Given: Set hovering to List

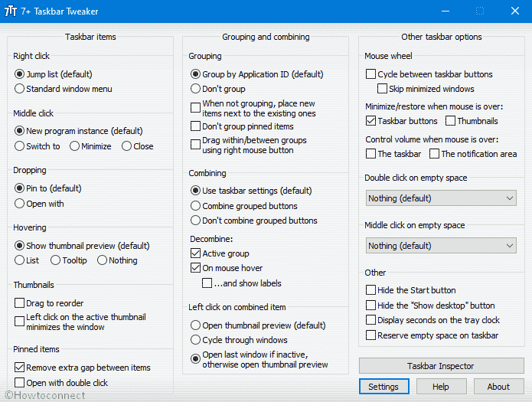Looking at the screenshot, I should (20, 260).
